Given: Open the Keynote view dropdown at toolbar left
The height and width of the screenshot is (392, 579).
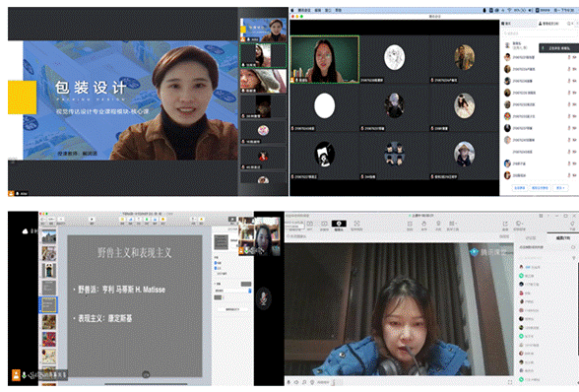Looking at the screenshot, I should coord(42,219).
